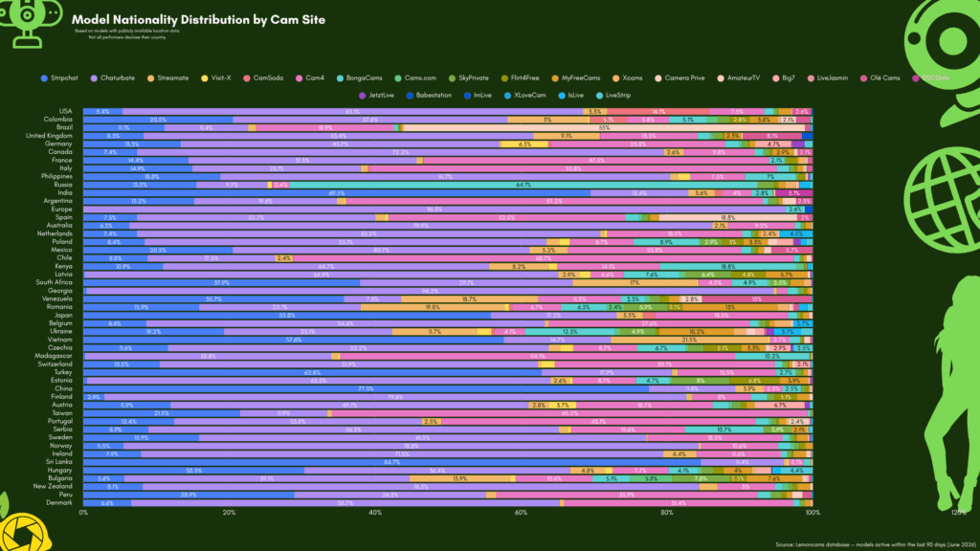This screenshot has width=980, height=551.
Task: Click the LiveJasmin legend entry
Action: pos(828,78)
